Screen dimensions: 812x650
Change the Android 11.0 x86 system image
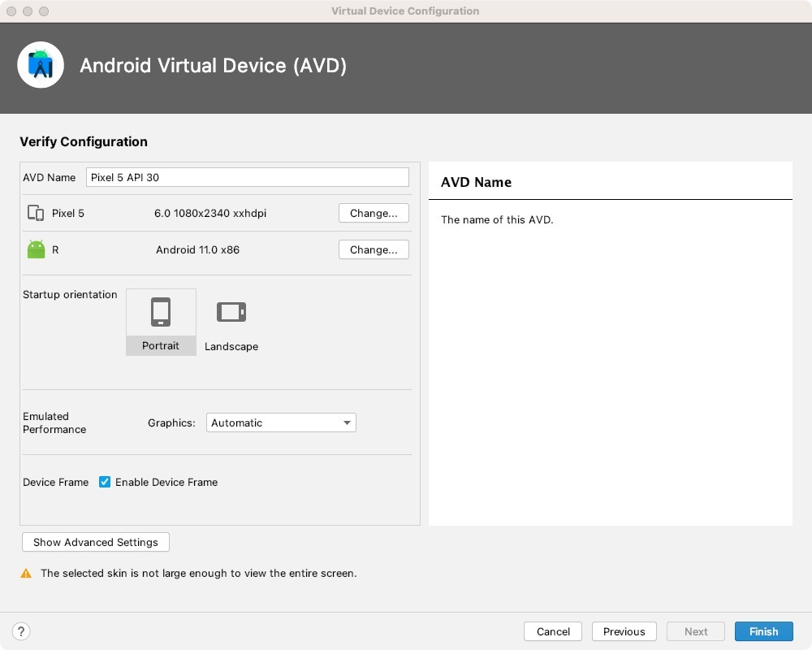coord(374,249)
